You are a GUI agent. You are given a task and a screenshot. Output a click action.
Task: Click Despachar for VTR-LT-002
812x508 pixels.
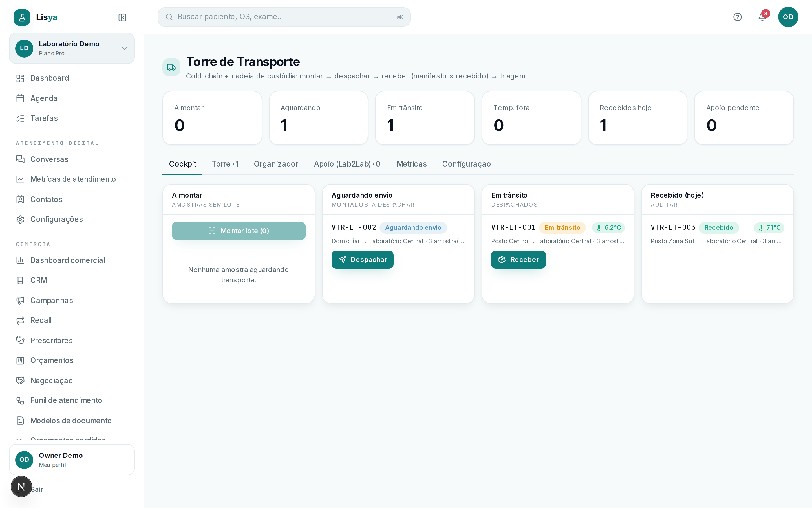[362, 260]
